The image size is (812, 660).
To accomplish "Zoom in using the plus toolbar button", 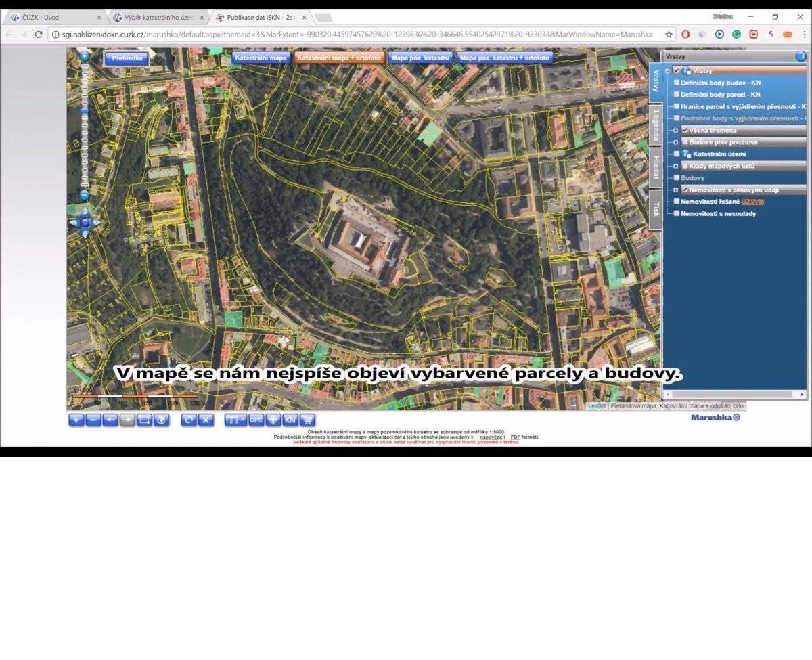I will coord(76,420).
